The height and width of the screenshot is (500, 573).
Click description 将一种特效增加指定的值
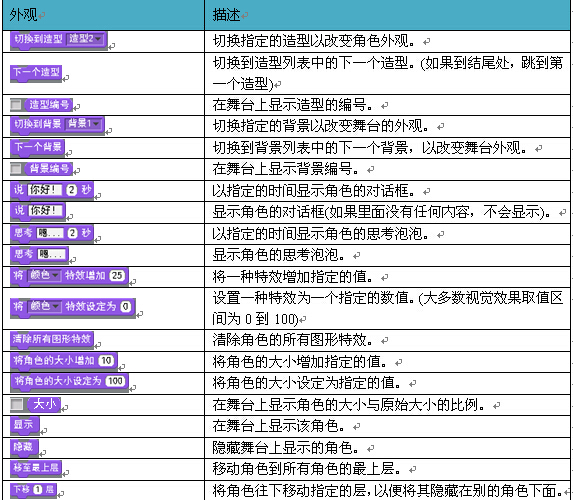click(x=293, y=277)
